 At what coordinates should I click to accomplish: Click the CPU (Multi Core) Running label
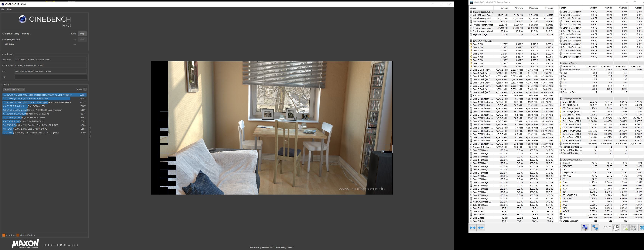pyautogui.click(x=17, y=33)
